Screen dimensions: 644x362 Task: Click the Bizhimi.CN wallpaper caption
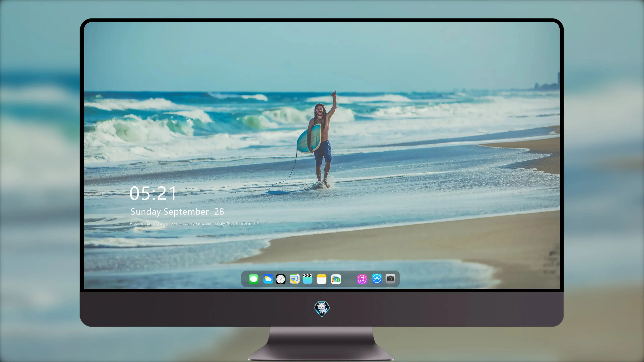click(x=195, y=223)
